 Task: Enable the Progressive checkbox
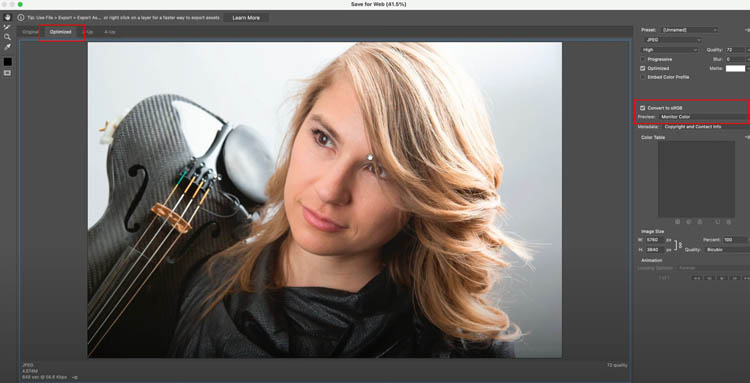tap(643, 59)
